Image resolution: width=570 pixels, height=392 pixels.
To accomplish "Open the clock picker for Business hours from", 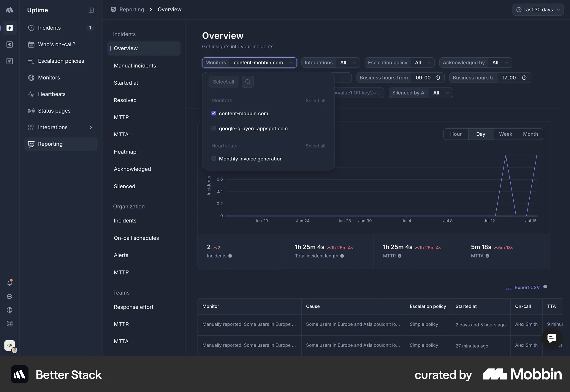I will tap(438, 78).
